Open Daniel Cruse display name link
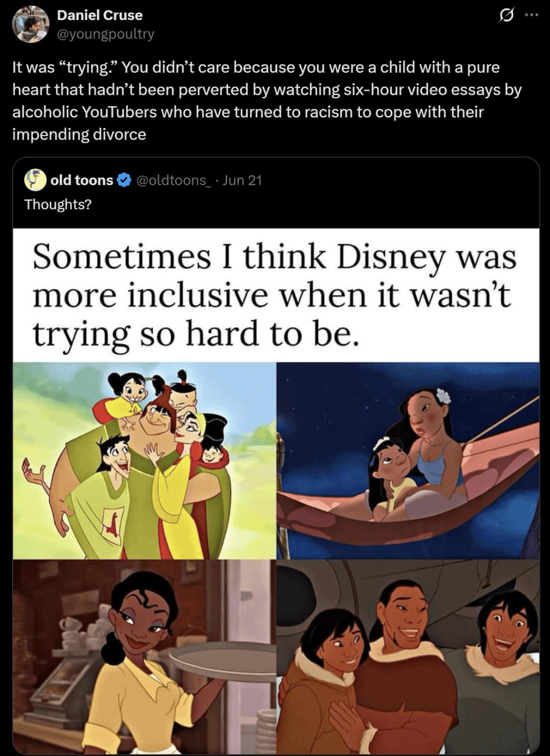 click(100, 15)
